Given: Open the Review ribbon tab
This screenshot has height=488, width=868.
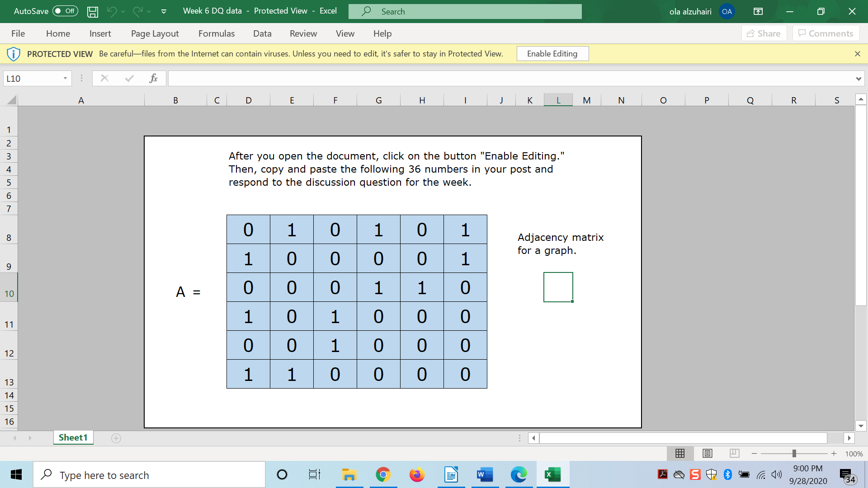Looking at the screenshot, I should pos(303,33).
